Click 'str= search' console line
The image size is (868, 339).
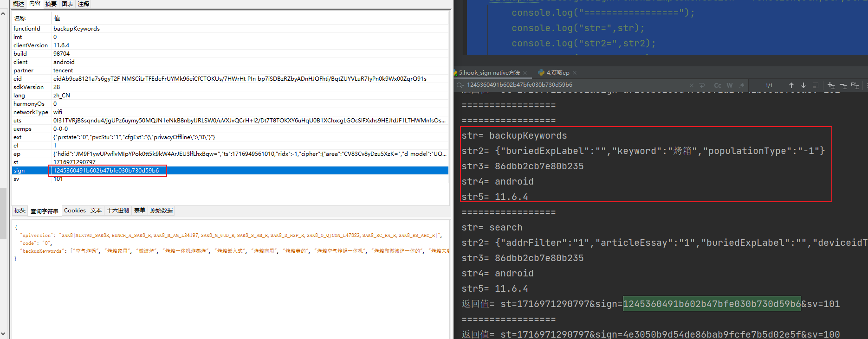pyautogui.click(x=492, y=228)
